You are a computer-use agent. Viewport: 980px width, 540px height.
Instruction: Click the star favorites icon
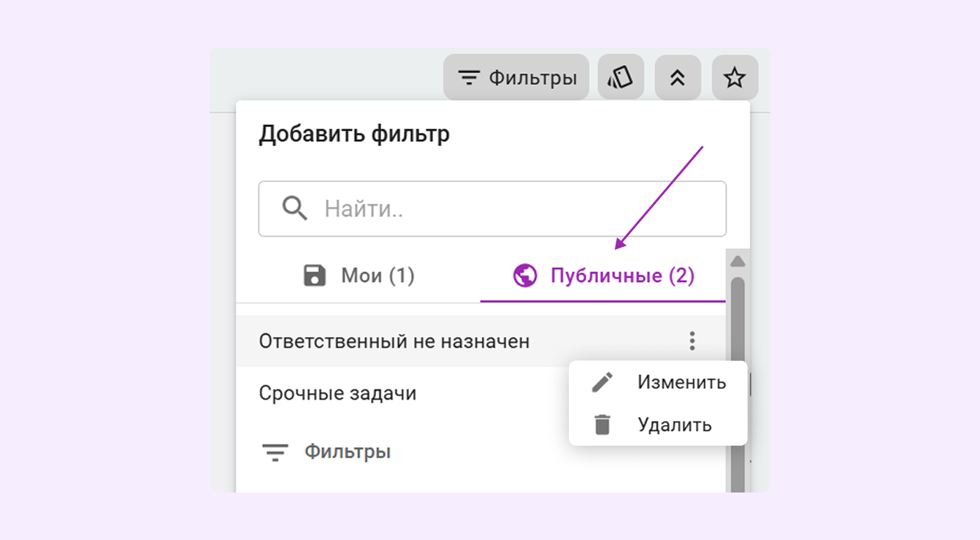735,77
